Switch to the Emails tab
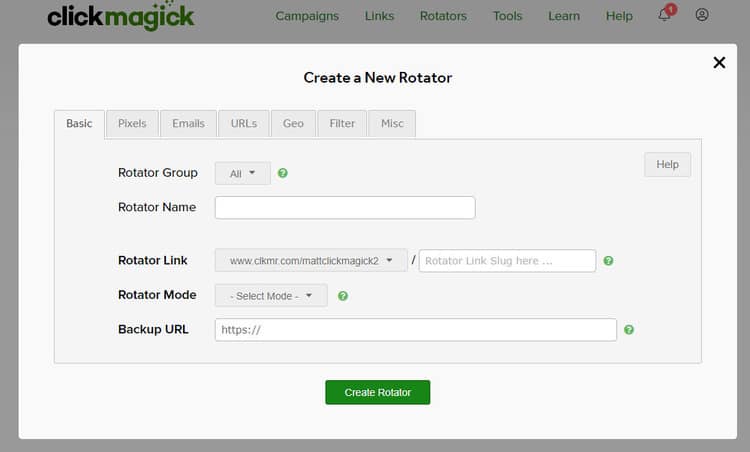750x452 pixels. (188, 123)
